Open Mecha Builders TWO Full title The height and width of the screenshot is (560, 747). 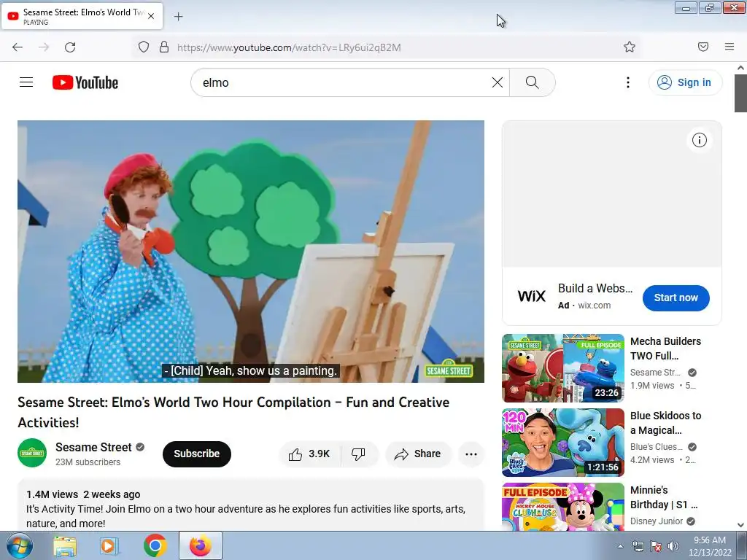click(665, 349)
